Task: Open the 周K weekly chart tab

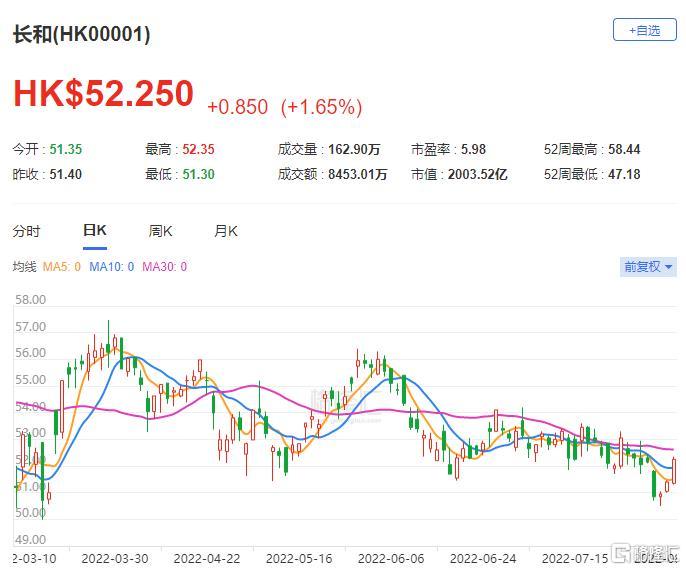Action: click(x=161, y=231)
